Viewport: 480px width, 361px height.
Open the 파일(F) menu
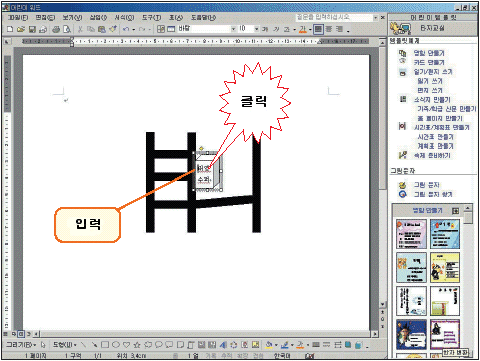coord(18,17)
